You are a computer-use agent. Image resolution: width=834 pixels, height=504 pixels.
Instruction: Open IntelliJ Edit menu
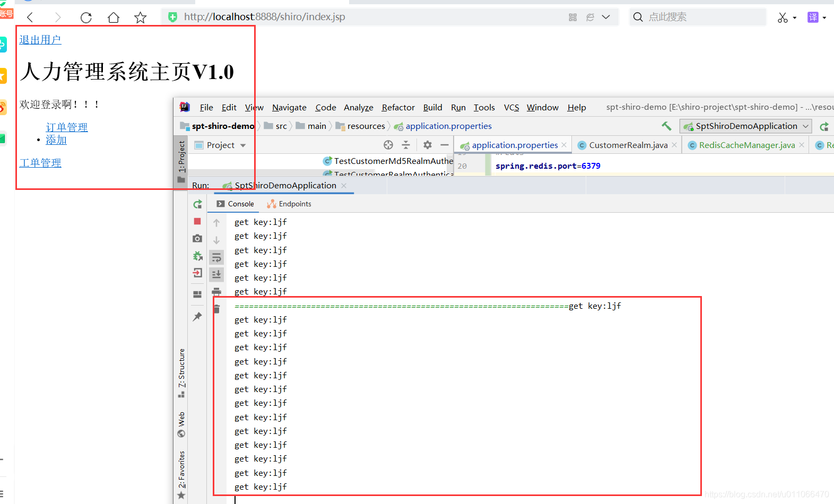pos(229,107)
